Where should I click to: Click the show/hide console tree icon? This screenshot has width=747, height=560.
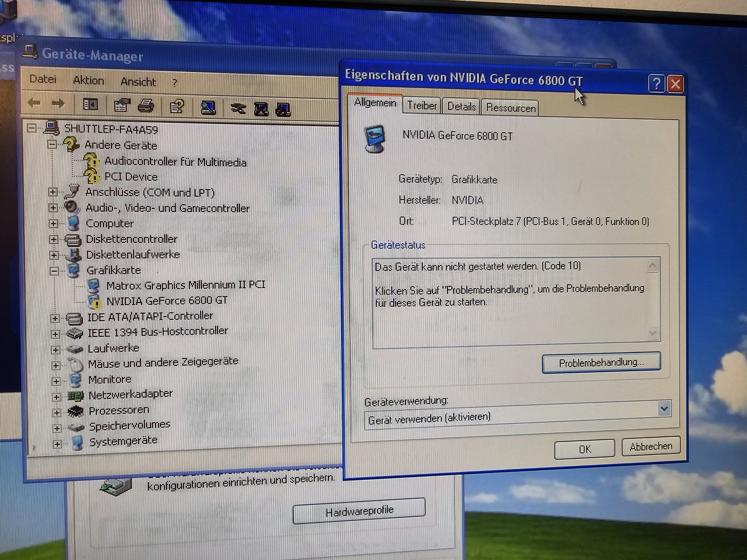tap(90, 104)
